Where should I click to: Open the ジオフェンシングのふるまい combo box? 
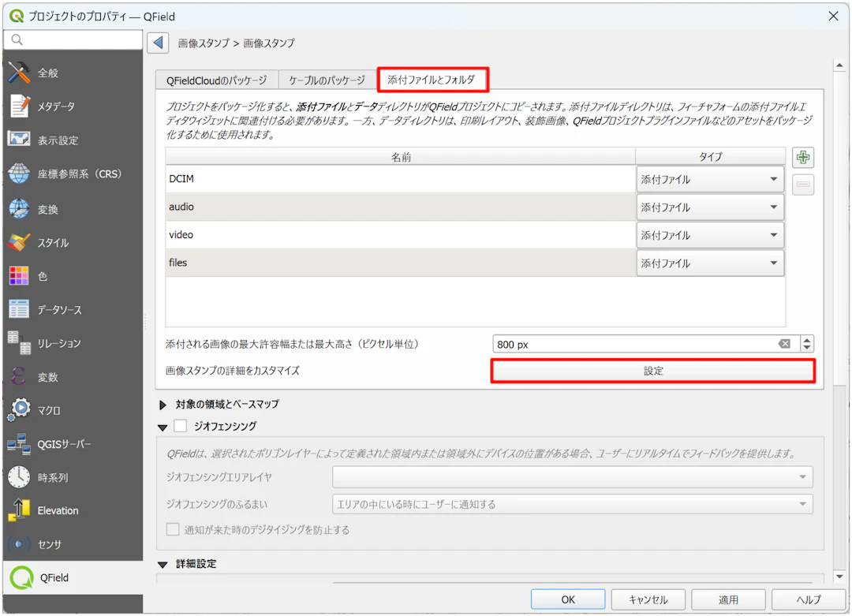pos(573,504)
